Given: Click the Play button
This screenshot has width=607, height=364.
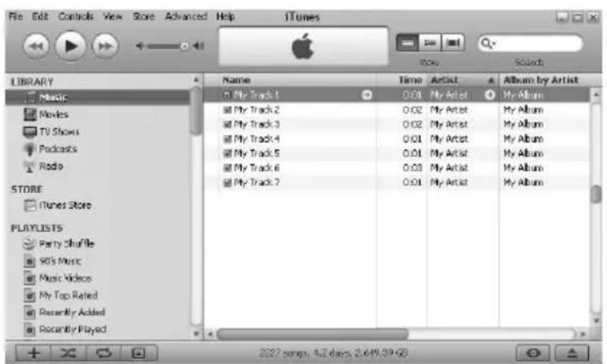Looking at the screenshot, I should (70, 46).
